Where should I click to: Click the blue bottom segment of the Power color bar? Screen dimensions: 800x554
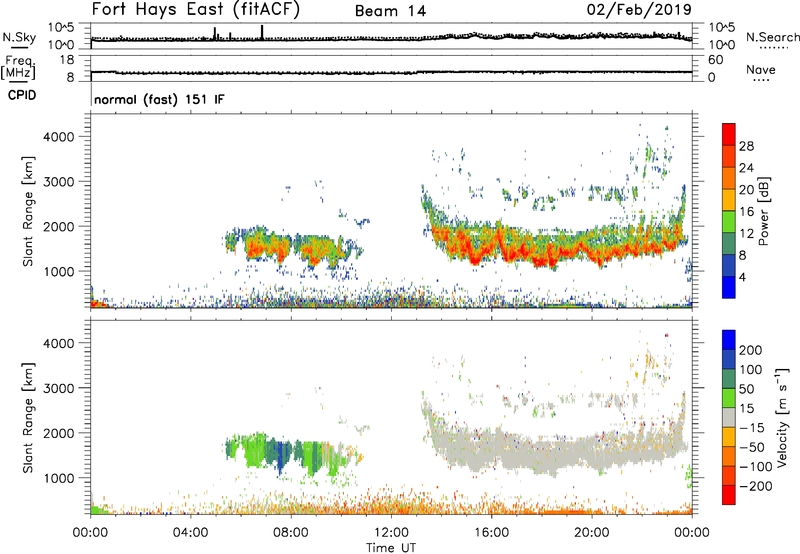click(729, 287)
